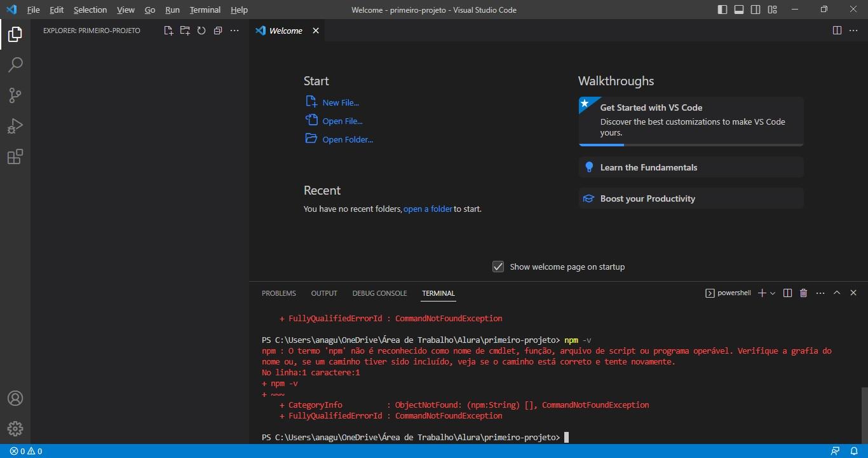
Task: Open errors and warnings status indicator
Action: coord(26,451)
